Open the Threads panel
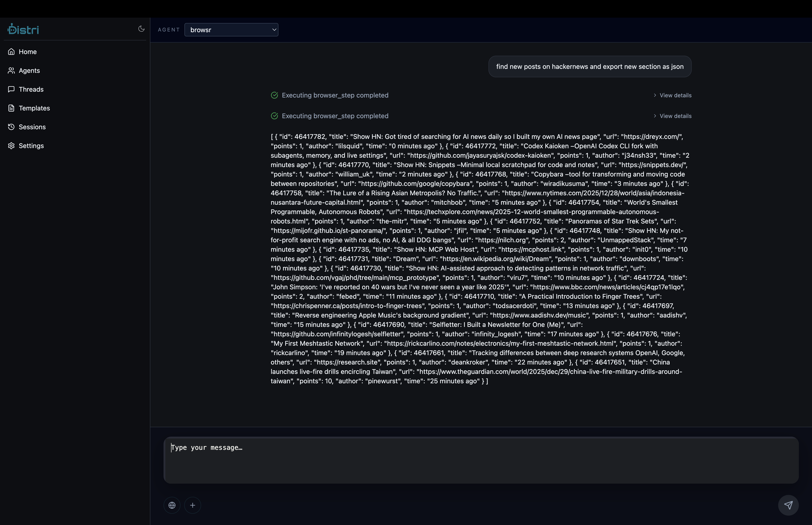The image size is (812, 525). pyautogui.click(x=31, y=89)
